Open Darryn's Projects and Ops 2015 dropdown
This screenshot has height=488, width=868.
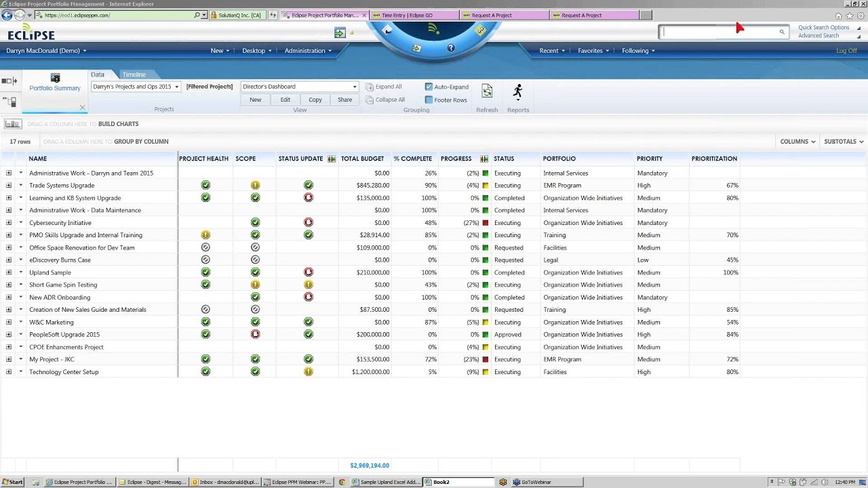(x=136, y=87)
